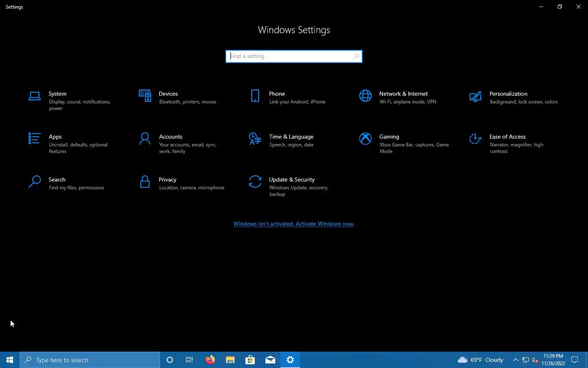Viewport: 588px width, 368px height.
Task: Select the Privacy heading text
Action: click(x=167, y=180)
